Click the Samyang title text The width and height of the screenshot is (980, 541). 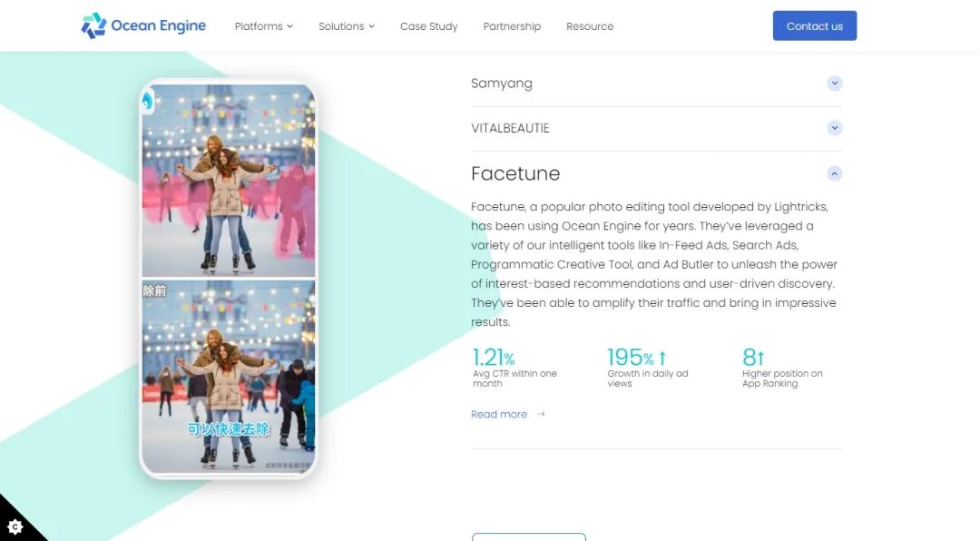[x=502, y=84]
